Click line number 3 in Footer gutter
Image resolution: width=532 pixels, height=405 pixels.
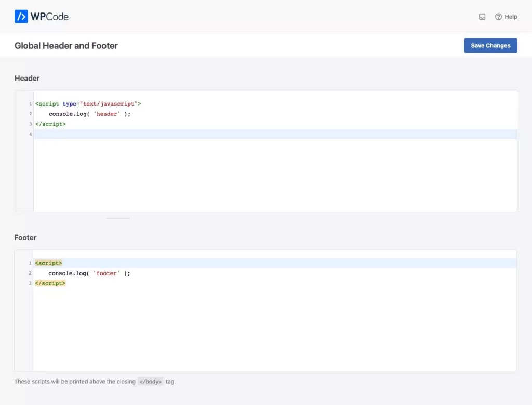(30, 283)
